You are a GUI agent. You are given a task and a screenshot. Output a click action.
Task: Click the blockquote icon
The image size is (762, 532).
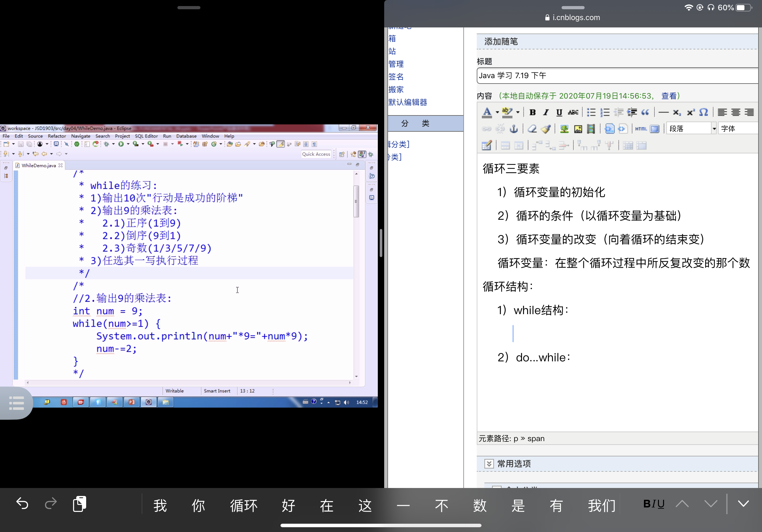pos(645,113)
